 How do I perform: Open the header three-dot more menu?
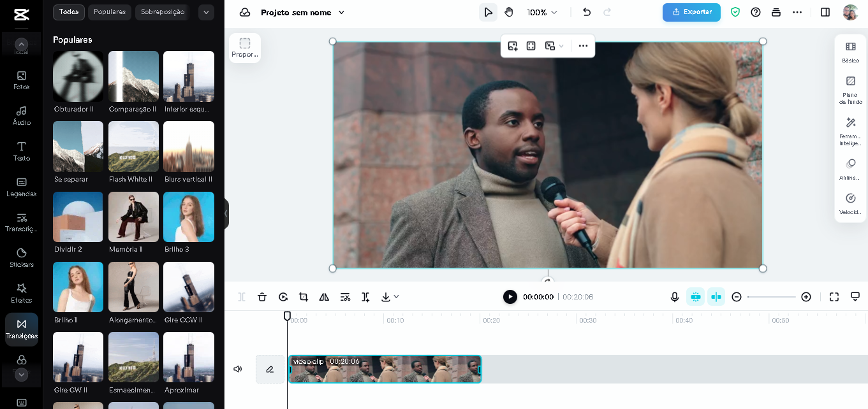[797, 12]
